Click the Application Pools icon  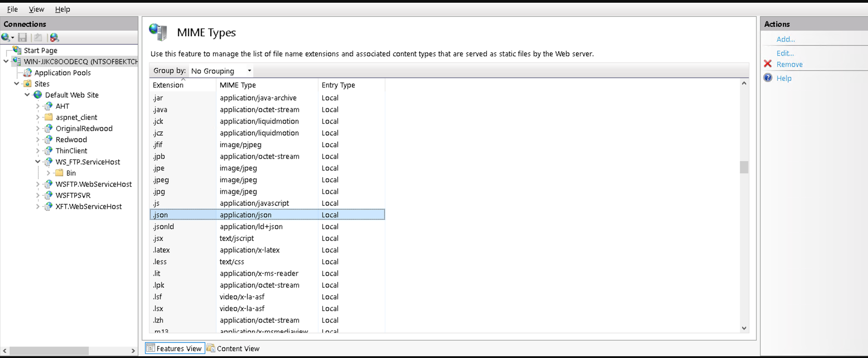(28, 73)
